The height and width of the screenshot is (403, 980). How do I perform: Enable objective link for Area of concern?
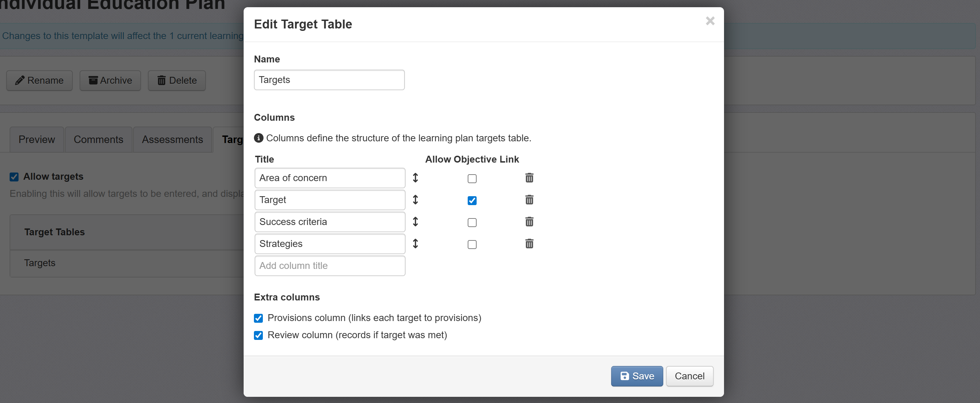point(472,179)
